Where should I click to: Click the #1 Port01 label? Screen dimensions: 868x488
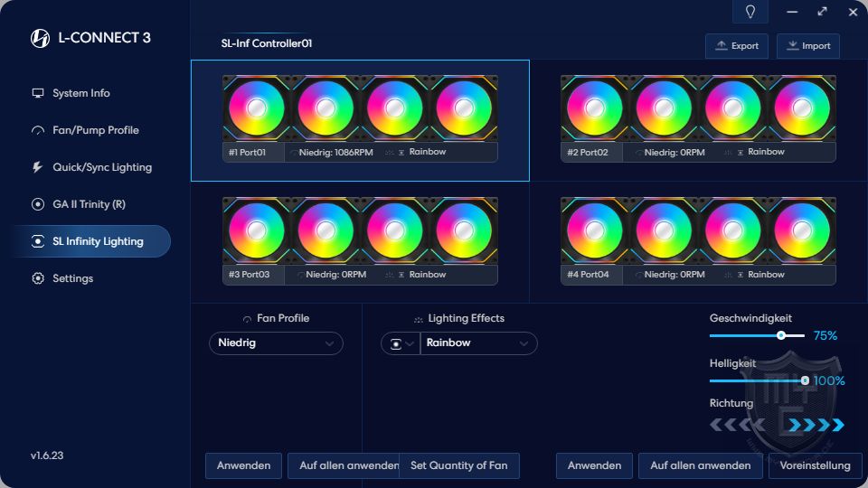click(x=248, y=152)
